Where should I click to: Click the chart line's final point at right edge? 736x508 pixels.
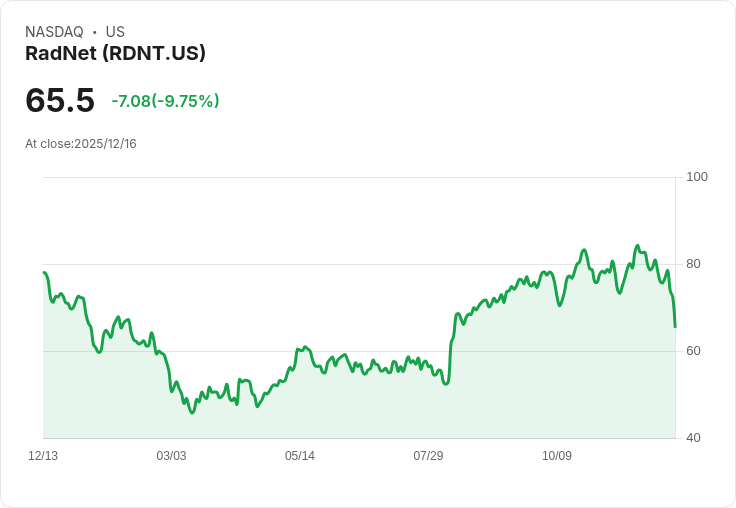675,327
